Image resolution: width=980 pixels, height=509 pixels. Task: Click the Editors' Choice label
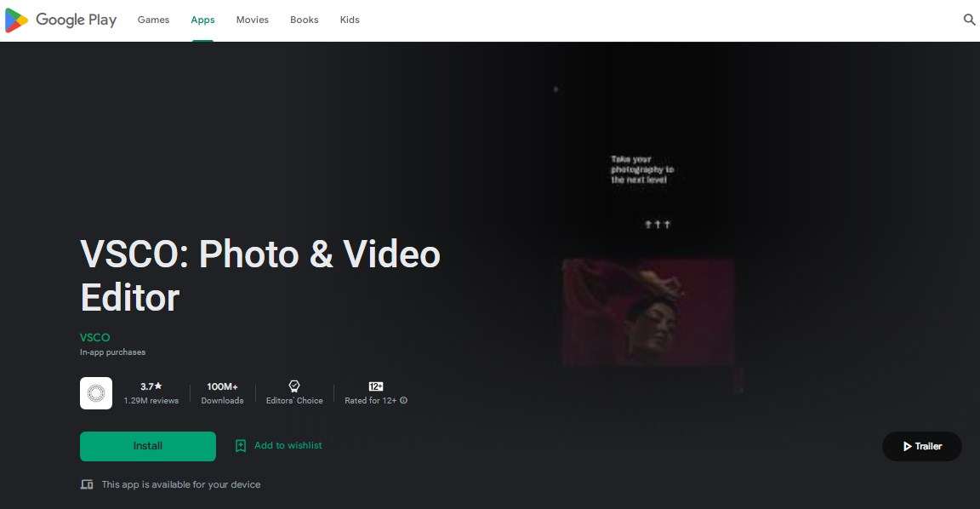(294, 401)
